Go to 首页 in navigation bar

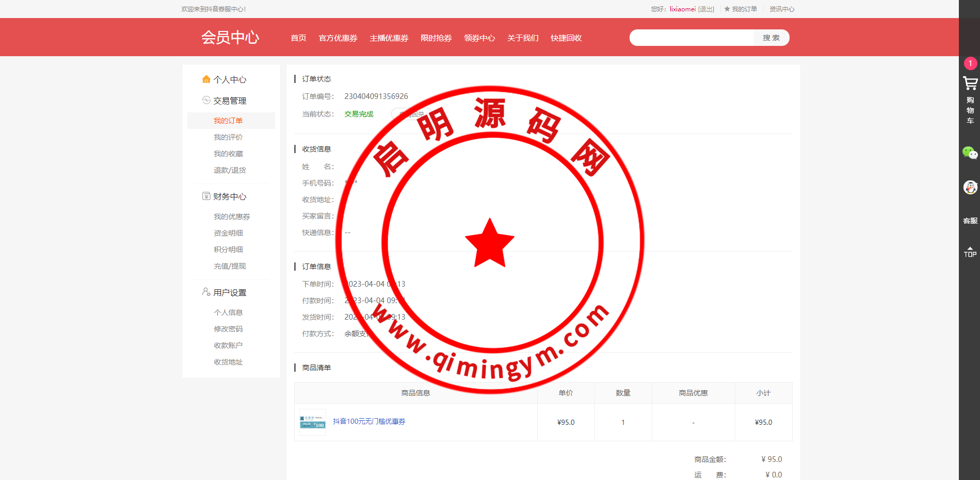pos(298,38)
